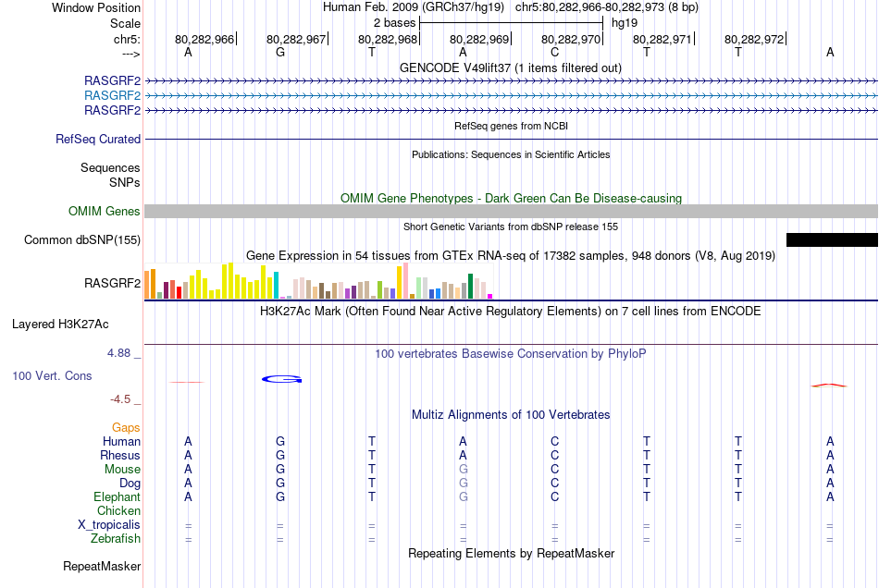The height and width of the screenshot is (588, 879).
Task: Click the red PhyloP mark under the last base
Action: [829, 386]
